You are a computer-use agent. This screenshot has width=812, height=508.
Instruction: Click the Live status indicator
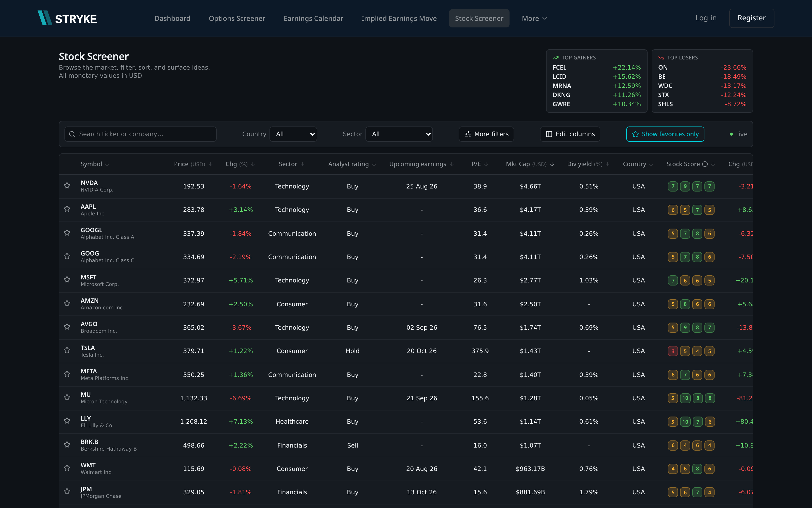738,134
